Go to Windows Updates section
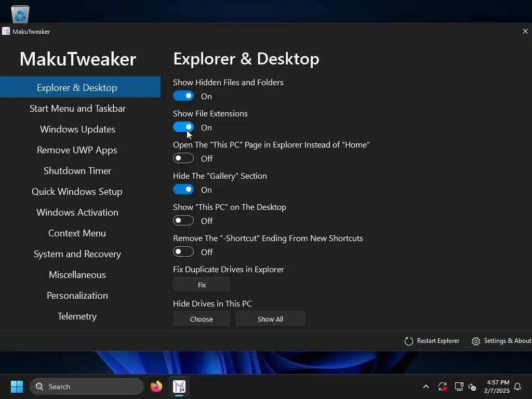Image resolution: width=532 pixels, height=399 pixels. [77, 129]
